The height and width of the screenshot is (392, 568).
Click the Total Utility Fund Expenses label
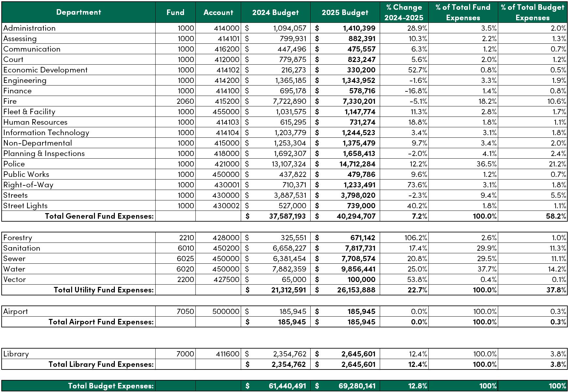coord(104,290)
